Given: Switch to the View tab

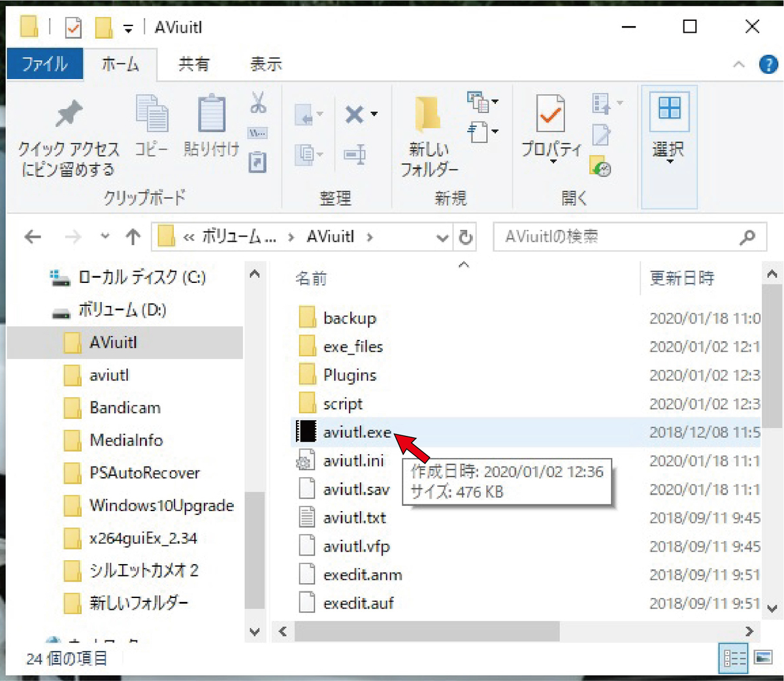Looking at the screenshot, I should tap(266, 64).
